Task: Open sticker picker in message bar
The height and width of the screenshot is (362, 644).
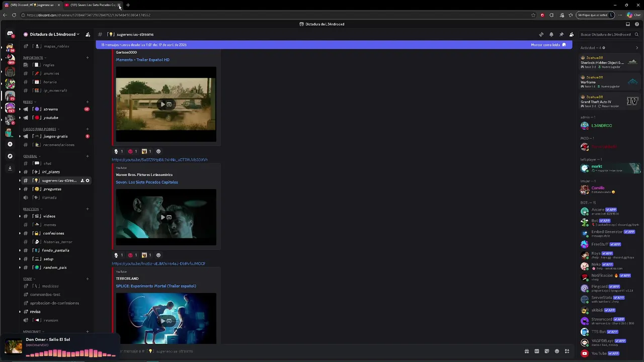Action: [547, 351]
